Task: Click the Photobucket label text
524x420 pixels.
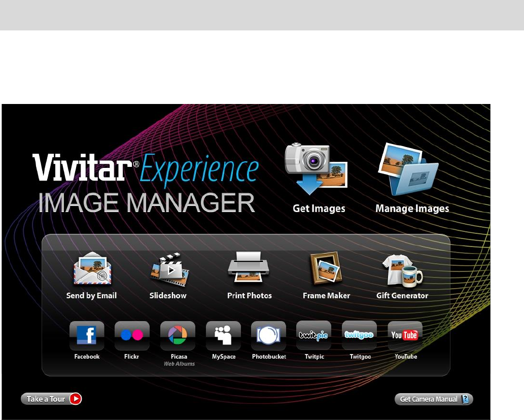Action: [269, 357]
